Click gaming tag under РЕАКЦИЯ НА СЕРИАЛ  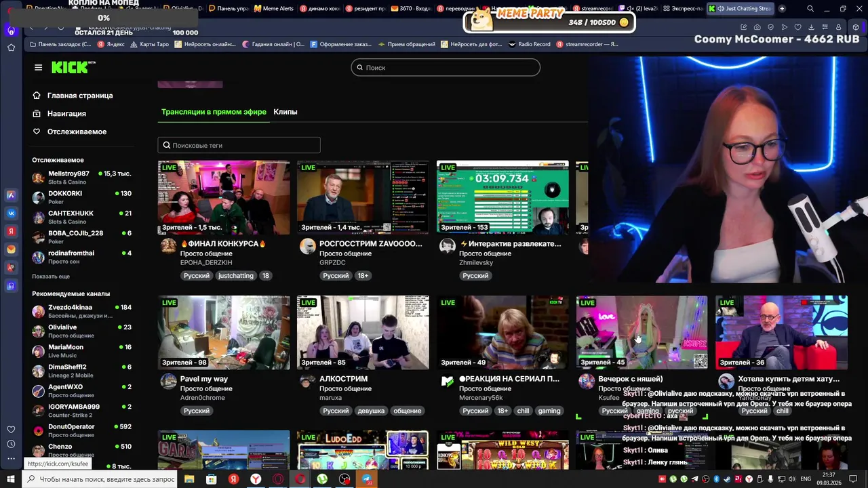[x=549, y=411]
